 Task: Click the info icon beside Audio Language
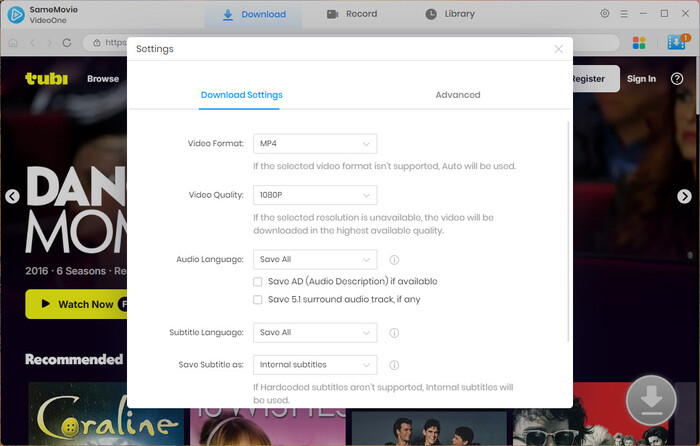[x=394, y=259]
